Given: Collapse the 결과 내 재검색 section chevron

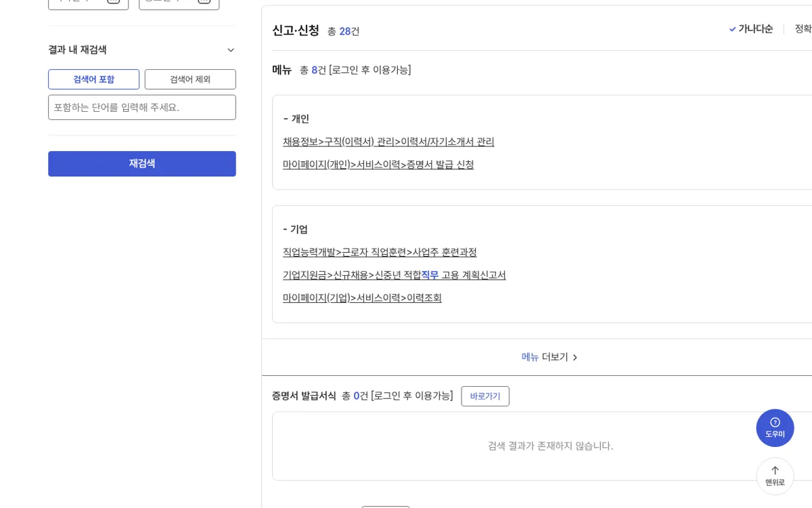Looking at the screenshot, I should point(231,50).
